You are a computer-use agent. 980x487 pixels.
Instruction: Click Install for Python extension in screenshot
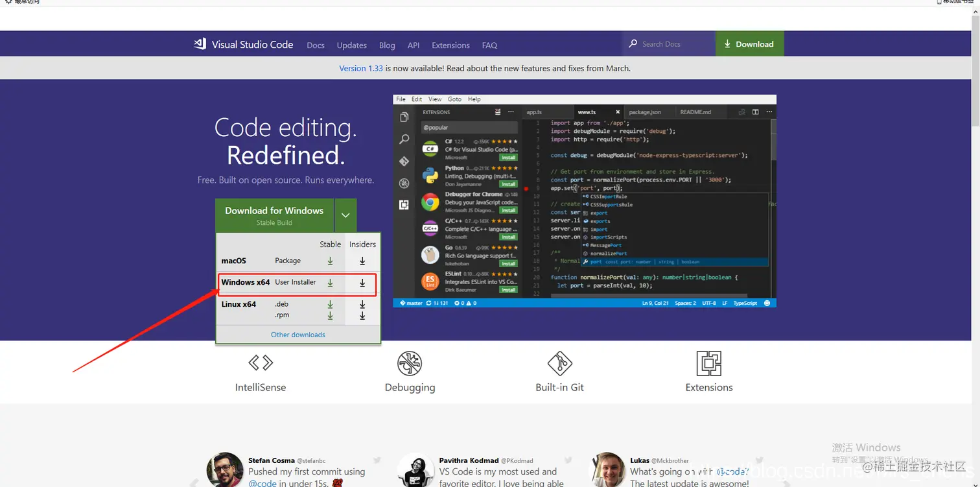click(508, 184)
